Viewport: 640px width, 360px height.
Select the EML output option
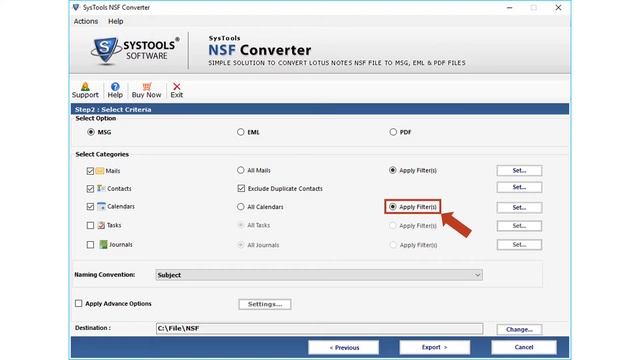(240, 132)
